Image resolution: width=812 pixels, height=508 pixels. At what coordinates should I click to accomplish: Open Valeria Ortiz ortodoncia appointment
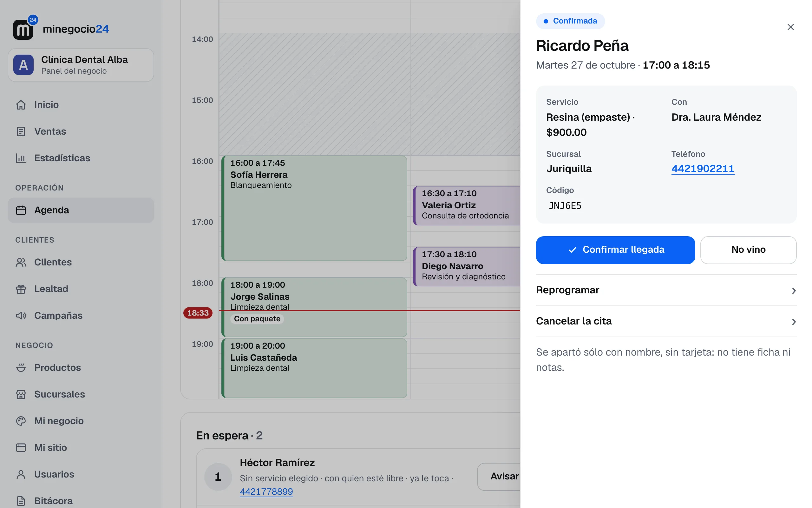467,205
